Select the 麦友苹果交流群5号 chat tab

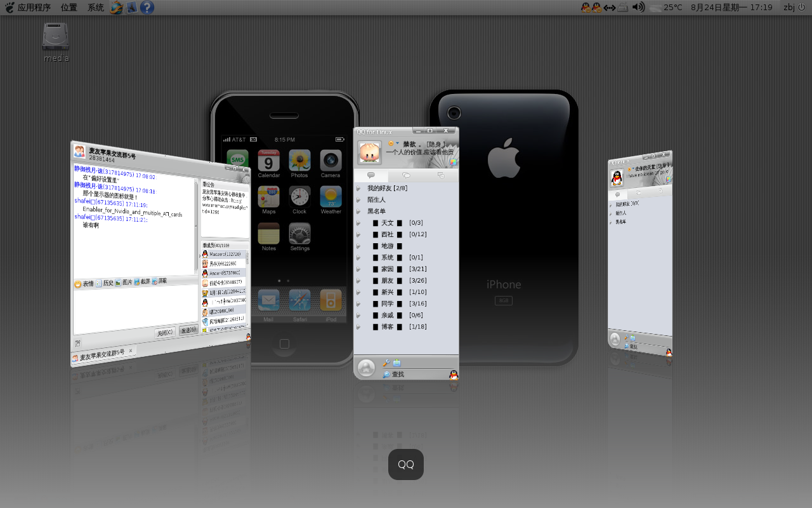click(x=103, y=356)
